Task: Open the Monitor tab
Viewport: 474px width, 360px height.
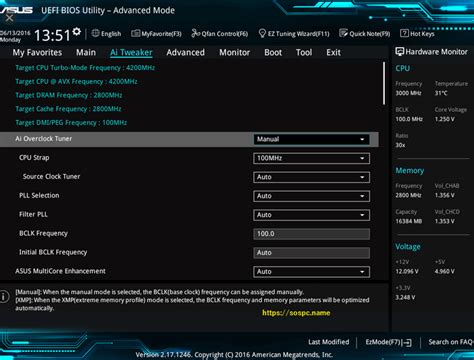Action: [x=235, y=52]
